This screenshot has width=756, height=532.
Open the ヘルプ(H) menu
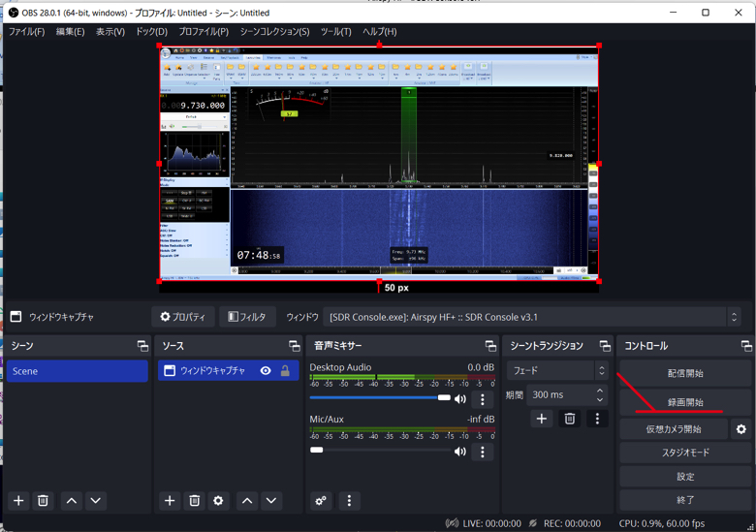pos(379,32)
